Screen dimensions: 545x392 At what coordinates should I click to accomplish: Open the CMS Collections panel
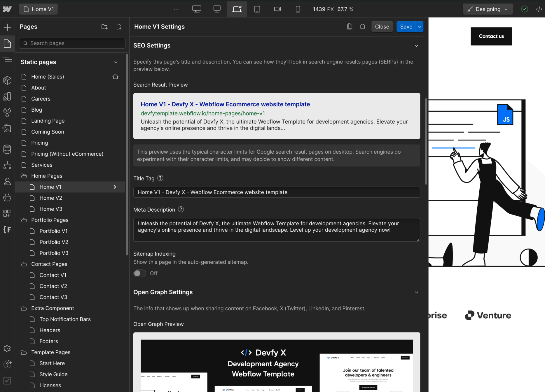click(7, 149)
